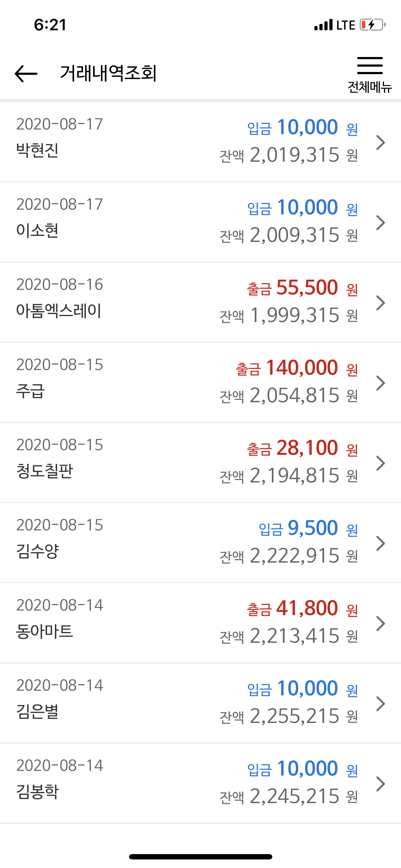This screenshot has width=401, height=868.
Task: Tap the home indicator bar
Action: 201,857
